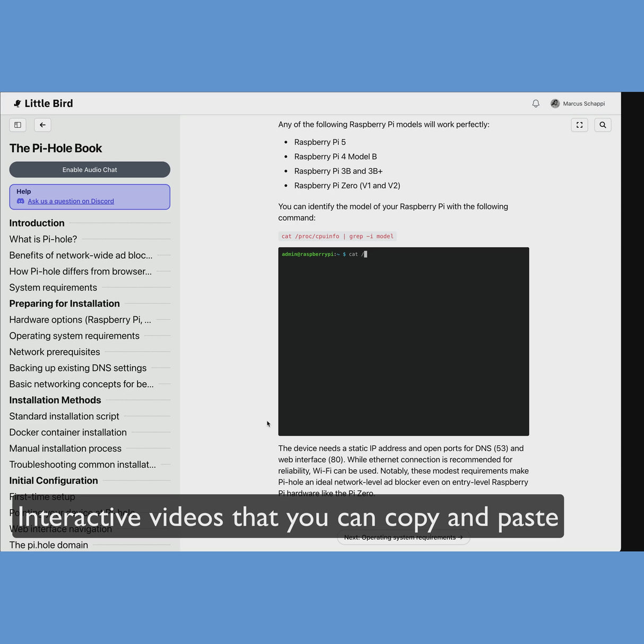644x644 pixels.
Task: Open Docker container installation page
Action: pos(68,432)
